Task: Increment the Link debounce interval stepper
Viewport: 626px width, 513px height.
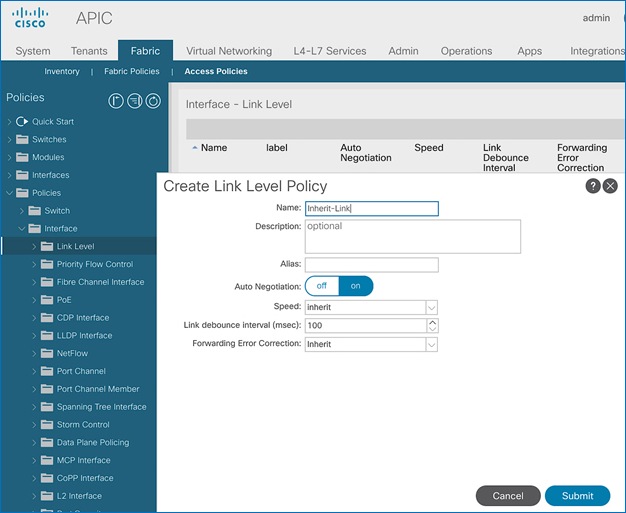Action: (x=432, y=322)
